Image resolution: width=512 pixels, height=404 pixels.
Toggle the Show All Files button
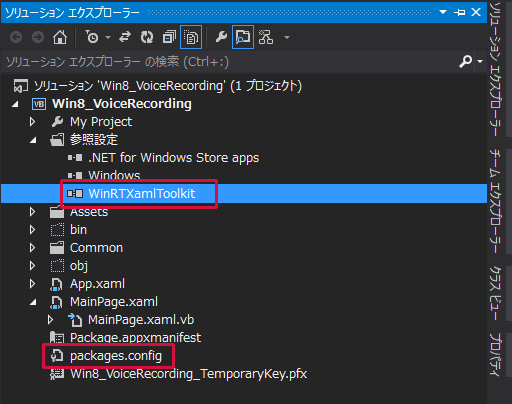[x=191, y=37]
